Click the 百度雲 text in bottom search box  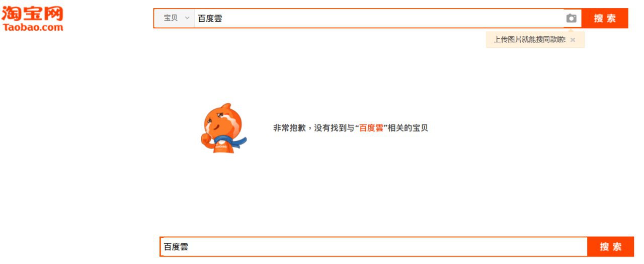(176, 247)
